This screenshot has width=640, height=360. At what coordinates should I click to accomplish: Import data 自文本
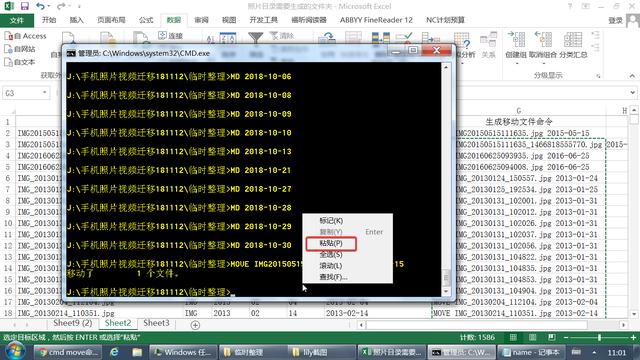point(20,62)
